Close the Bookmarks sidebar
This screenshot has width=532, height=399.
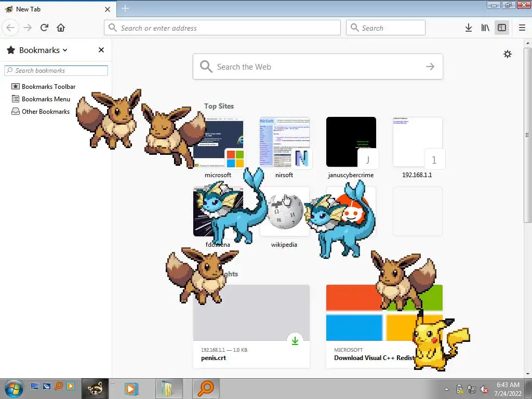point(101,50)
